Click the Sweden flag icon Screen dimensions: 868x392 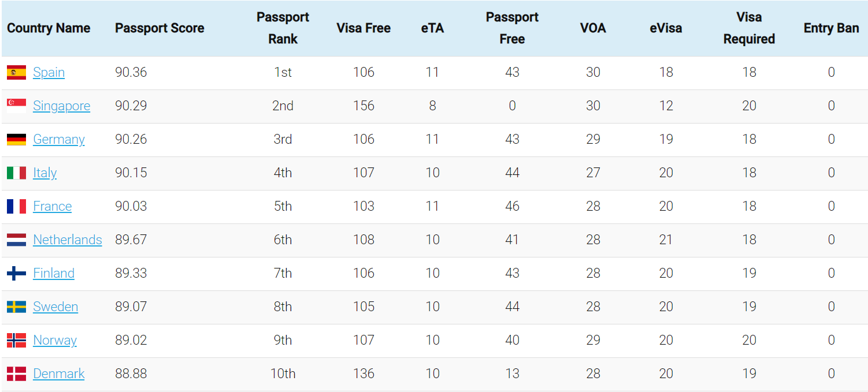click(x=16, y=307)
